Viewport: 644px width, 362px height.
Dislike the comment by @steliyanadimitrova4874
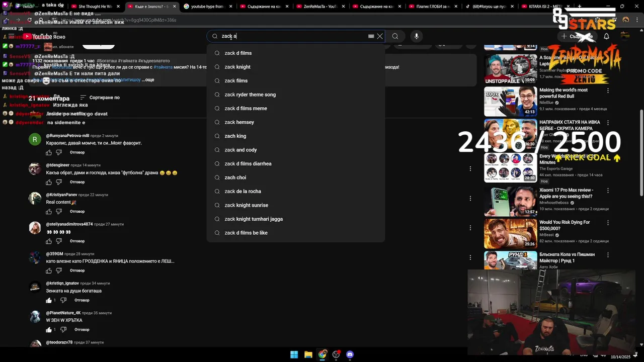pos(58,241)
